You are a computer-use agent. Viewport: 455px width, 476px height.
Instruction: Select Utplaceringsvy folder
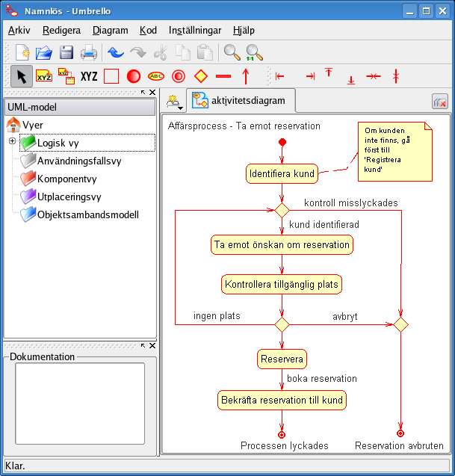(x=61, y=197)
